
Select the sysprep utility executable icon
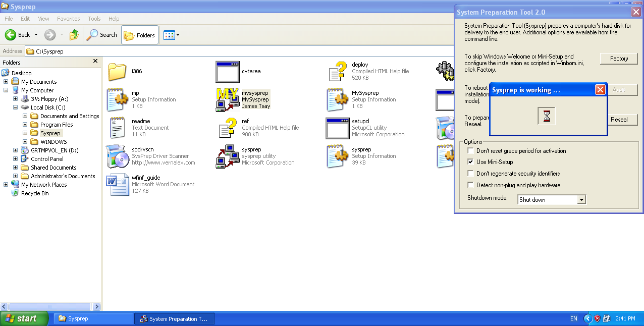(x=227, y=156)
